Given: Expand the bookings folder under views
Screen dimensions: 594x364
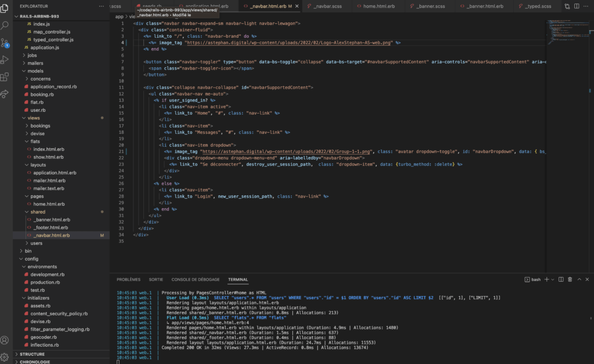Looking at the screenshot, I should pos(40,125).
